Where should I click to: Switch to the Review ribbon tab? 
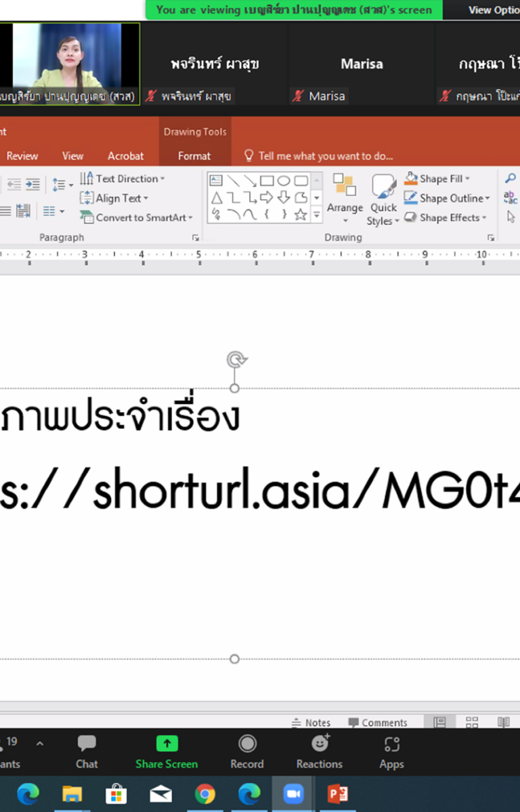point(22,156)
